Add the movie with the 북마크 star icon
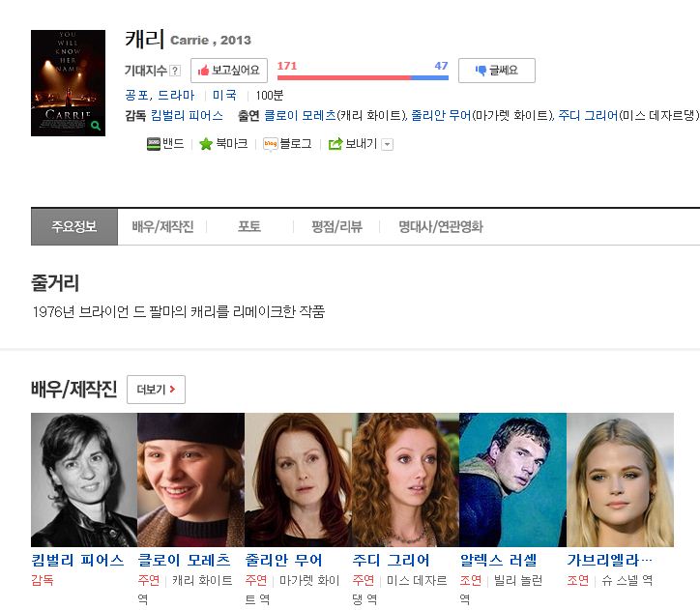The image size is (700, 610). (x=205, y=144)
